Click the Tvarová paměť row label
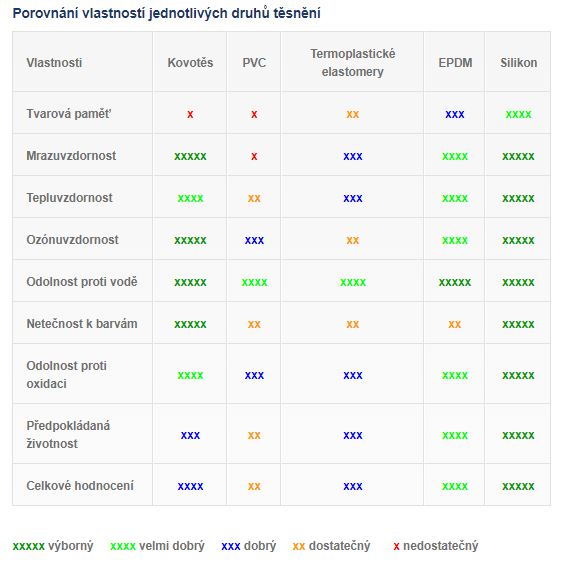The width and height of the screenshot is (574, 565). (x=68, y=114)
